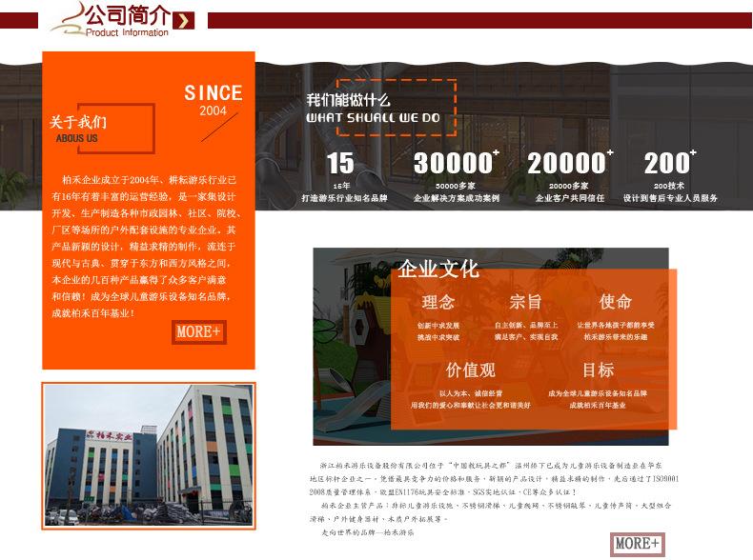The height and width of the screenshot is (560, 753).
Task: Open MORE+ button in orange About Us panel
Action: [x=199, y=332]
